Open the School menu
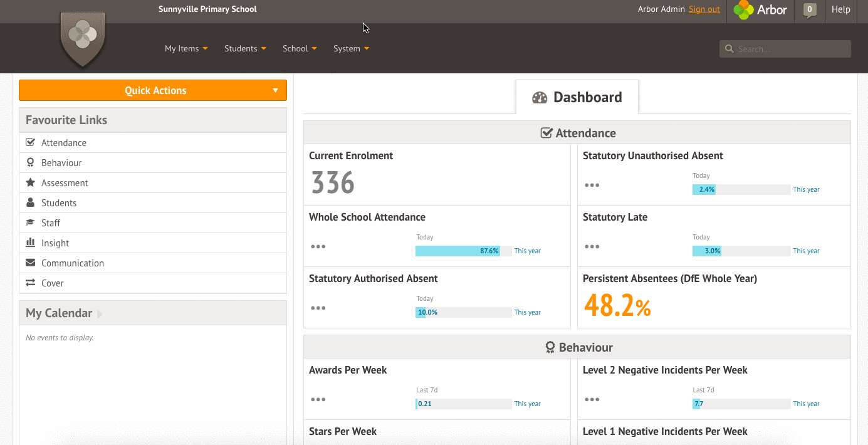The height and width of the screenshot is (445, 868). (x=300, y=48)
